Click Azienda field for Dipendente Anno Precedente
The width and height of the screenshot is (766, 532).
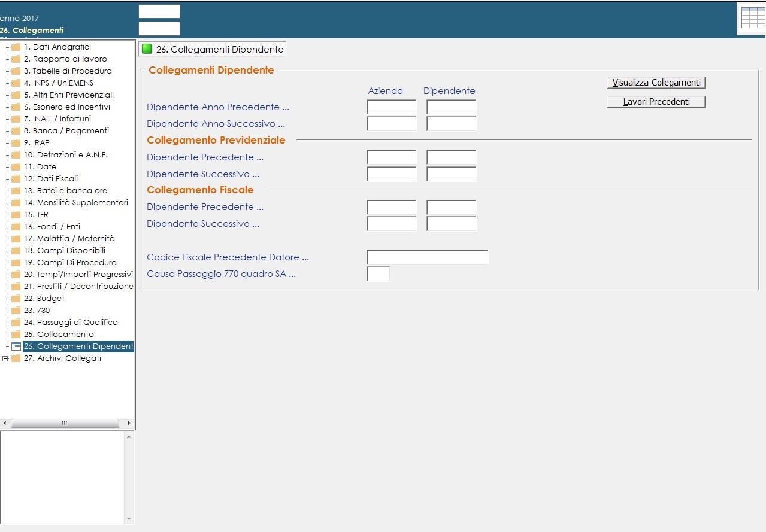391,107
